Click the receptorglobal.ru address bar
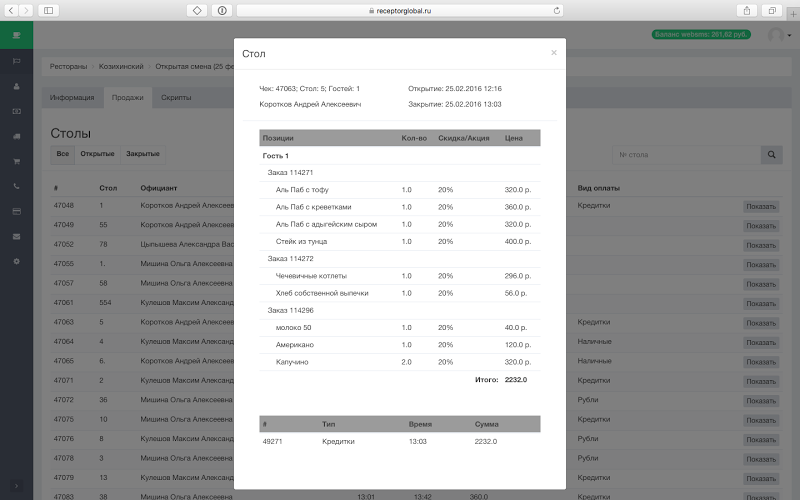This screenshot has width=800, height=500. [x=399, y=10]
